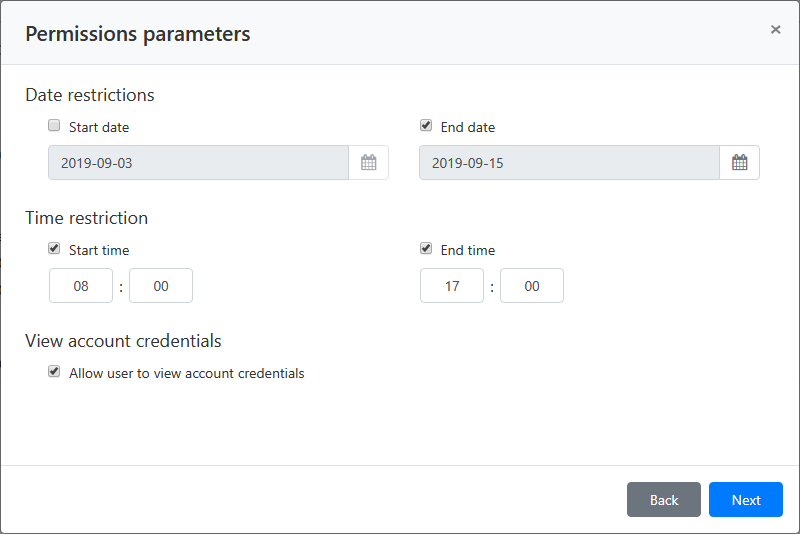Open the Start date calendar picker
Image resolution: width=800 pixels, height=534 pixels.
point(368,163)
